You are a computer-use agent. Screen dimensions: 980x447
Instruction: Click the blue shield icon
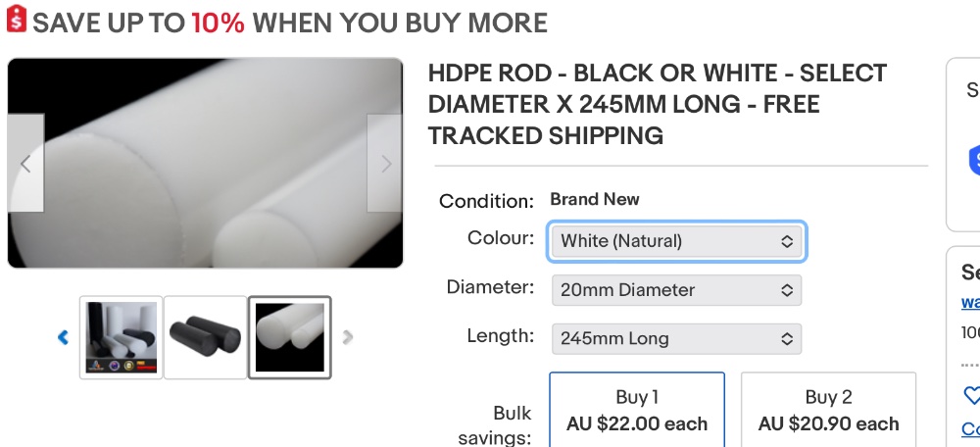click(x=974, y=159)
